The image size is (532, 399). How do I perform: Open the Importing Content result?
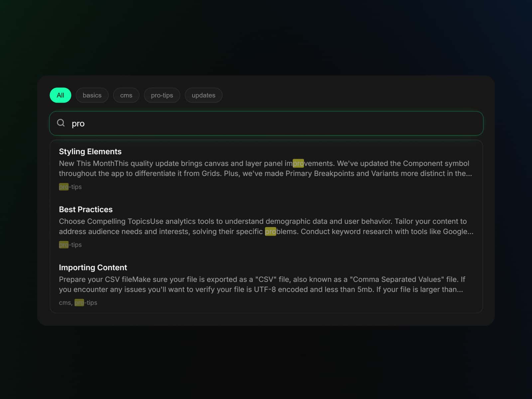pos(93,268)
